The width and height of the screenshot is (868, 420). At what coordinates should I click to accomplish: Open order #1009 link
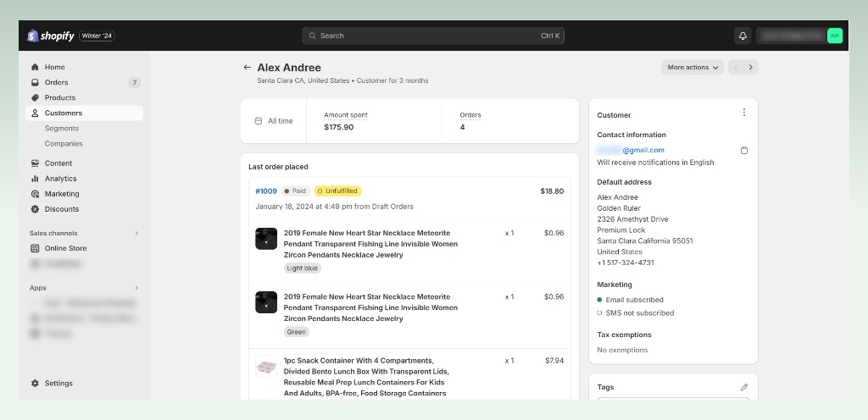pos(265,191)
